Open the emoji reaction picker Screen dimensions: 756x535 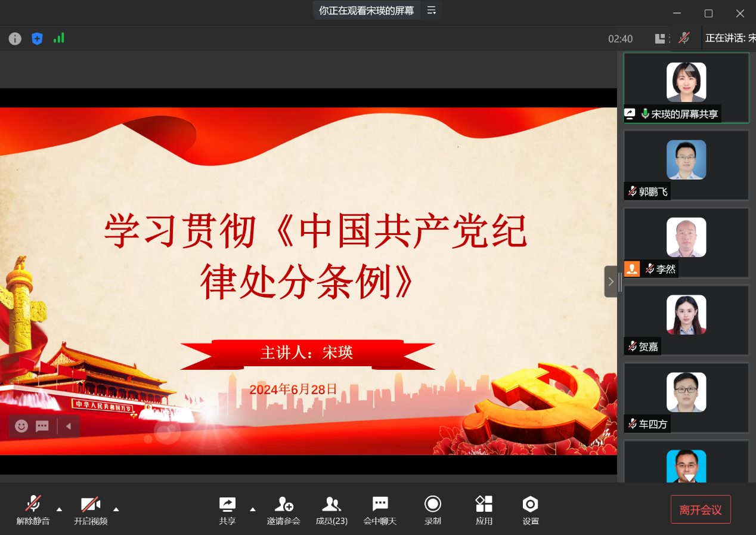click(21, 426)
